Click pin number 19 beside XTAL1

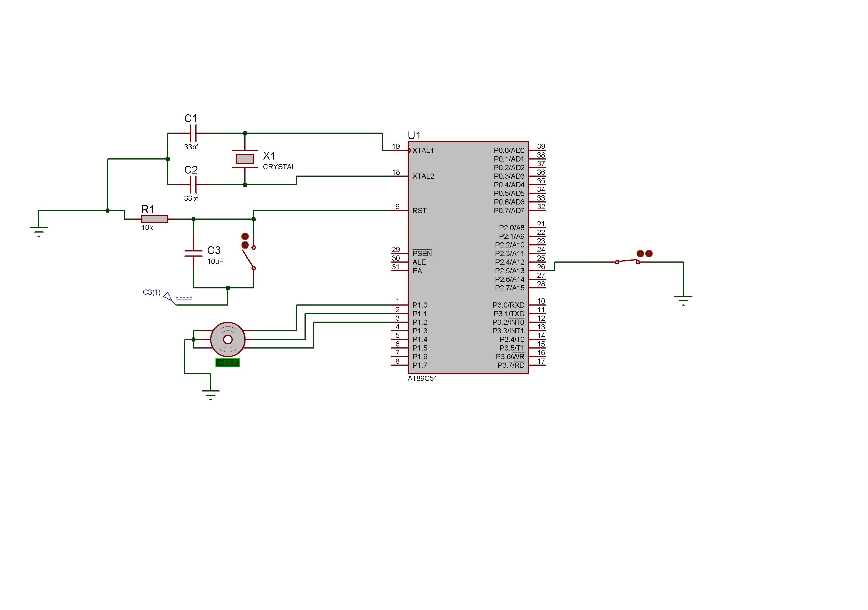pos(396,146)
